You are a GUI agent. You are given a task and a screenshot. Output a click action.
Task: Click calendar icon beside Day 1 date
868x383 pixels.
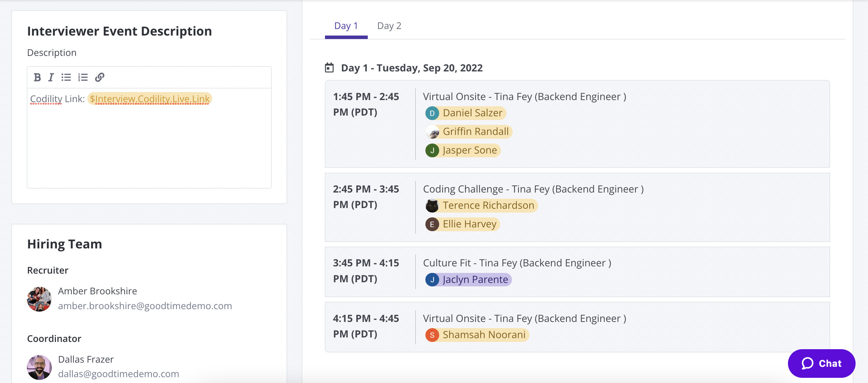329,68
